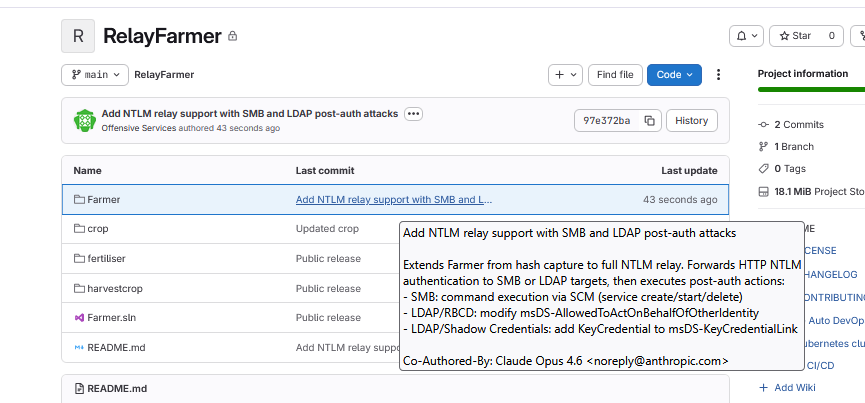The width and height of the screenshot is (865, 403).
Task: Click the Project information heading
Action: (x=803, y=74)
